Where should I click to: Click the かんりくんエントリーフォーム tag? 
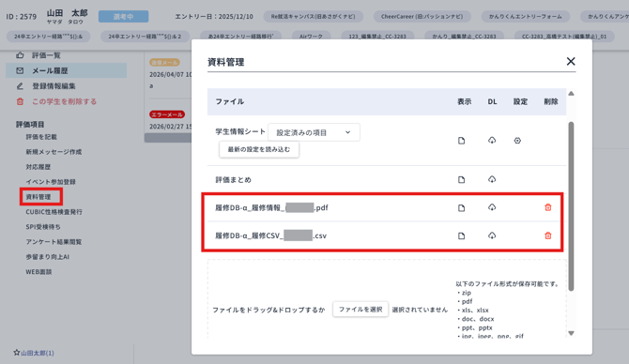(x=526, y=17)
